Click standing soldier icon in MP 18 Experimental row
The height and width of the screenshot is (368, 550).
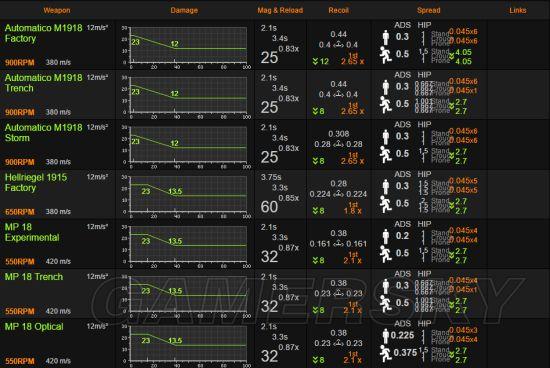point(386,236)
